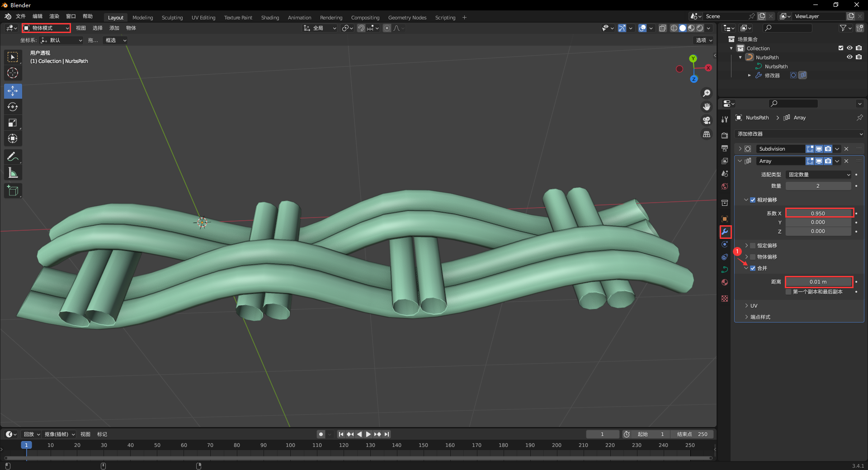
Task: Select the Move tool in toolbar
Action: click(x=13, y=91)
